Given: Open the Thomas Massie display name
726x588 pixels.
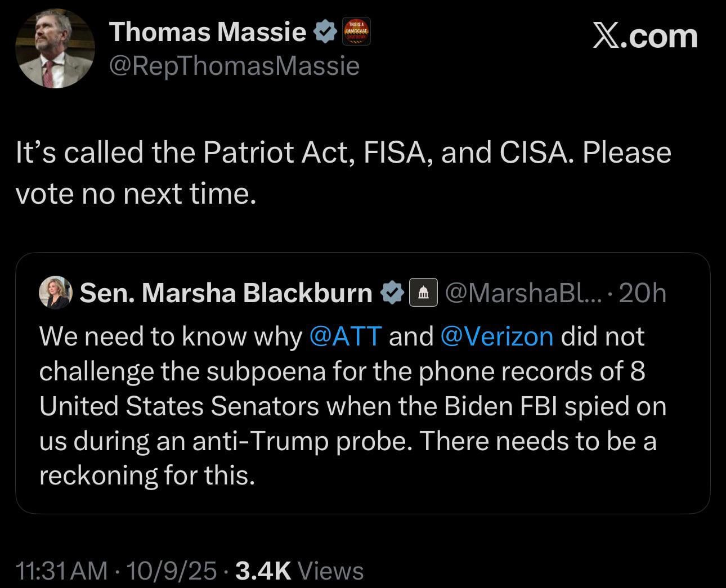Looking at the screenshot, I should (208, 32).
